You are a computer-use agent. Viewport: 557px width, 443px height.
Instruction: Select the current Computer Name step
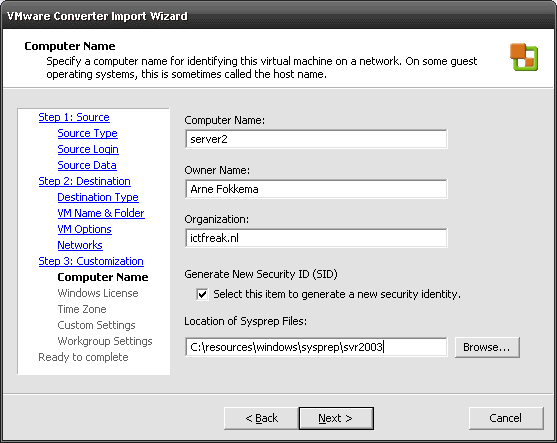103,277
